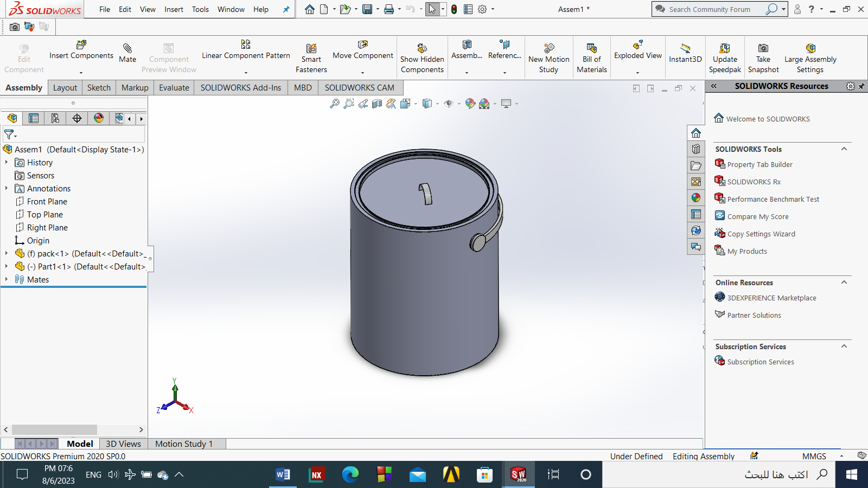868x488 pixels.
Task: Click the Motion Study 1 tab
Action: (184, 444)
